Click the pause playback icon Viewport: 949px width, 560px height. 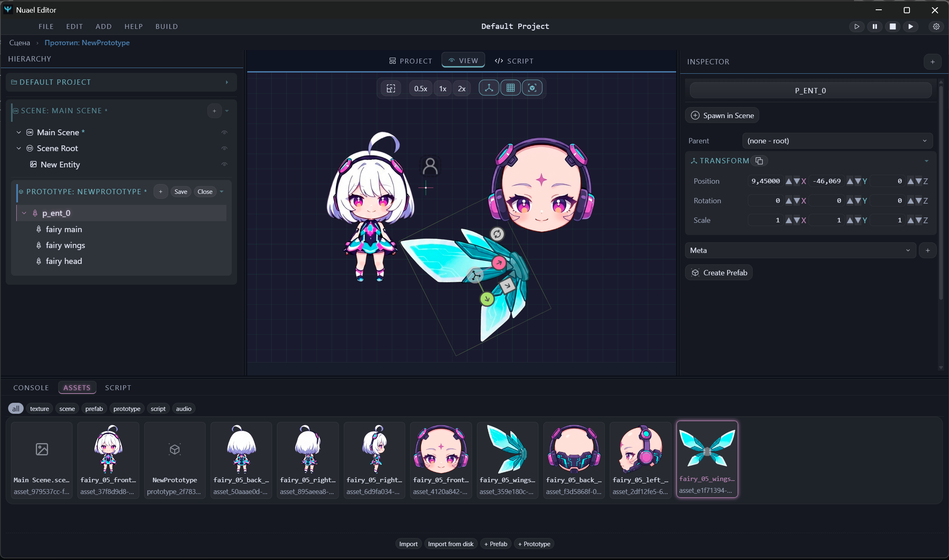874,26
